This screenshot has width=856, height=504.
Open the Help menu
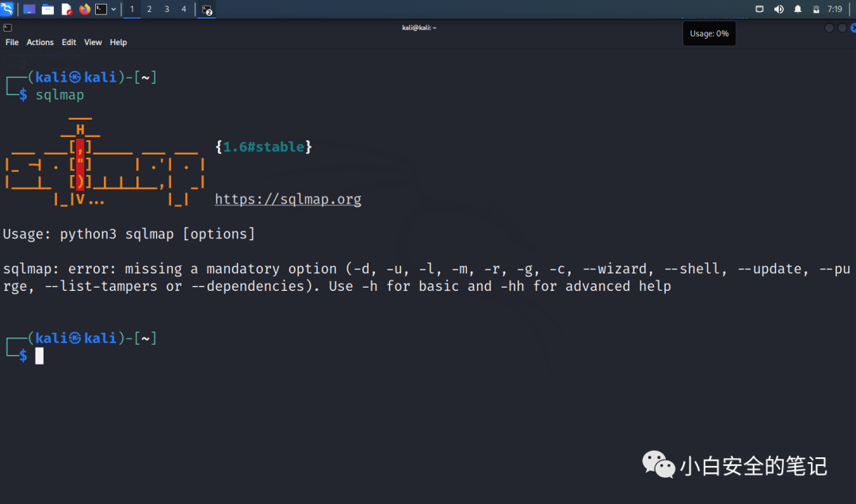(118, 42)
